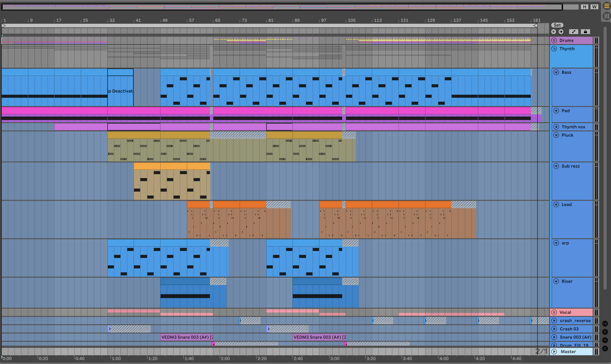Image resolution: width=611 pixels, height=364 pixels.
Task: Collapse the Lead track
Action: pyautogui.click(x=556, y=204)
